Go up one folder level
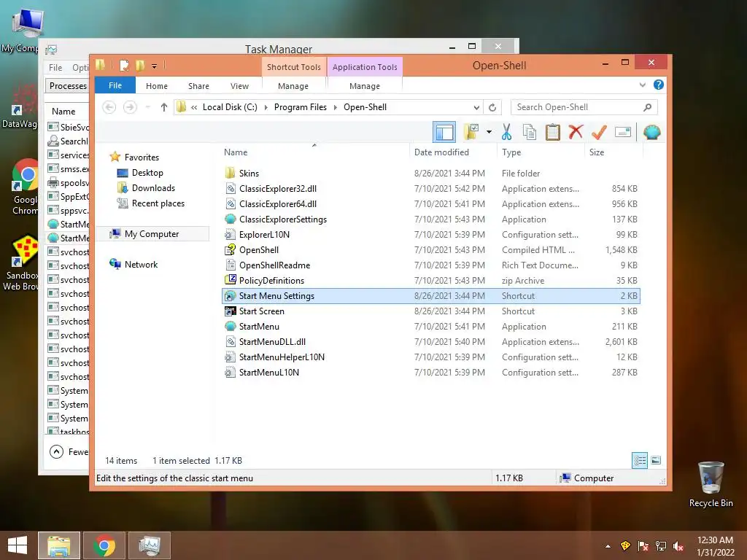 164,107
